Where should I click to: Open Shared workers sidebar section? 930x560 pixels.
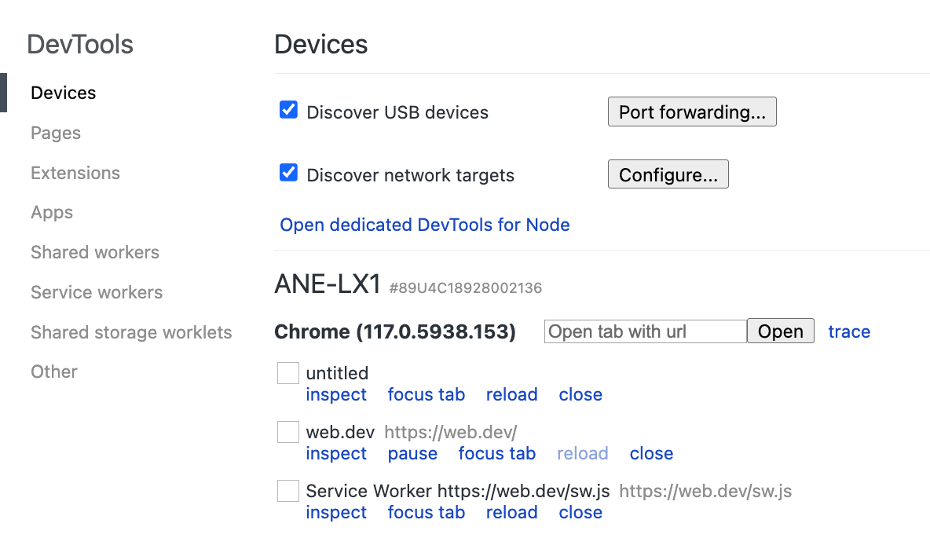(95, 252)
